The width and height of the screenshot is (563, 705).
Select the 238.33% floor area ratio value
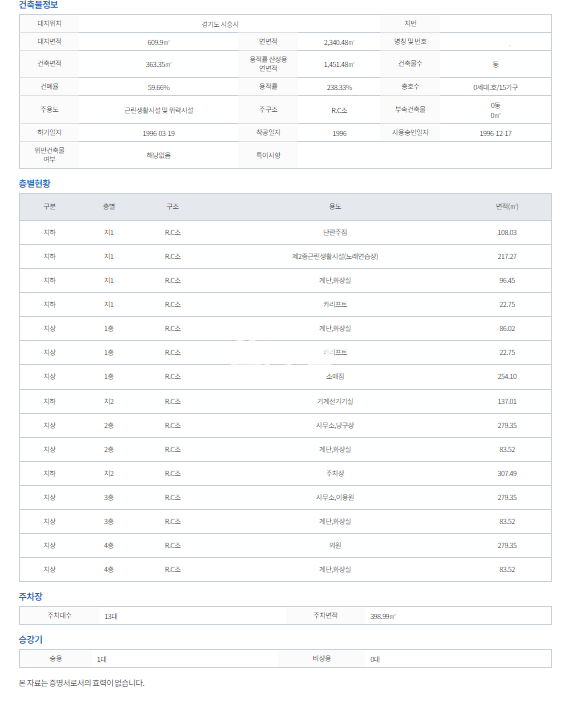click(340, 87)
